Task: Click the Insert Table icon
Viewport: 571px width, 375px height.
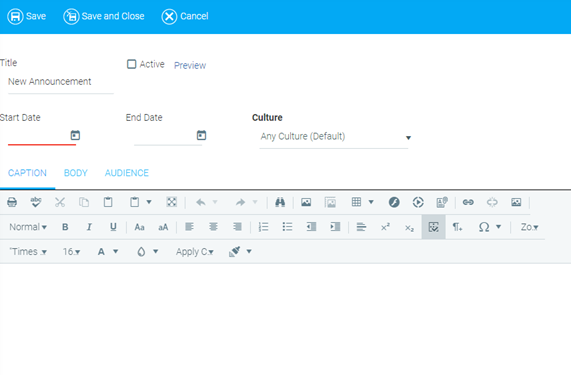Action: tap(357, 202)
